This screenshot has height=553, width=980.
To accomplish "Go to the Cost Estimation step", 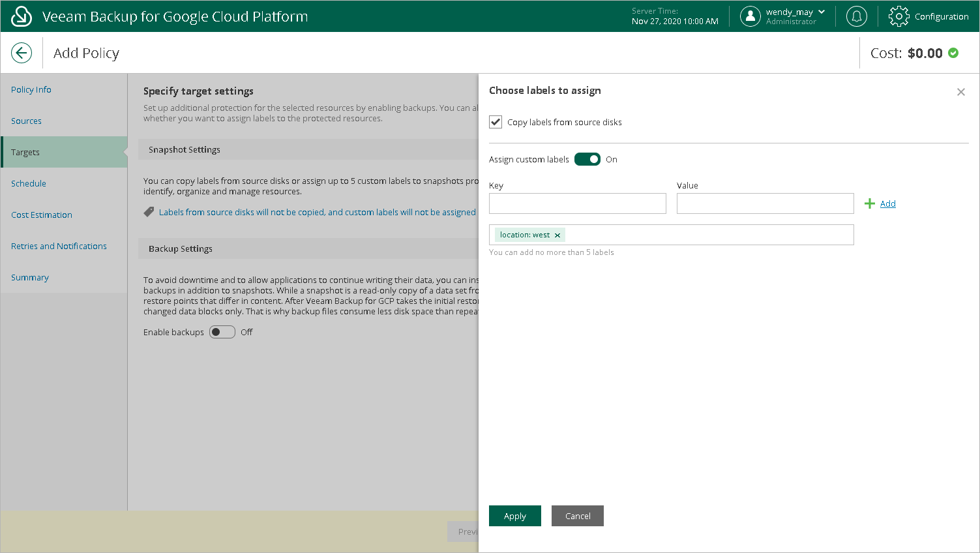I will point(42,215).
